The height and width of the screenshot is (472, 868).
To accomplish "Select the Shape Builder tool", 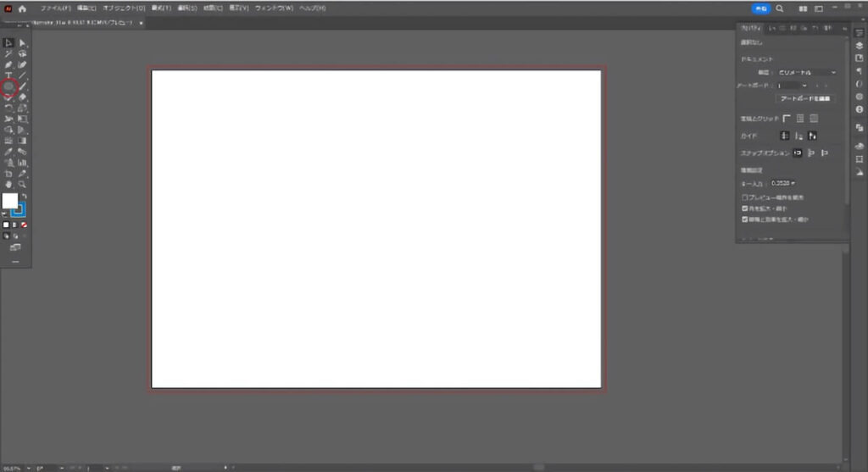I will 8,130.
